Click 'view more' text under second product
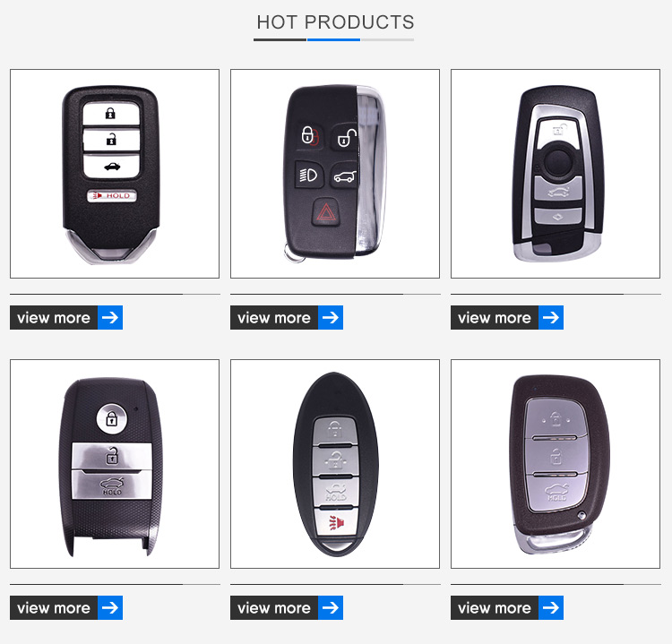 pos(274,318)
